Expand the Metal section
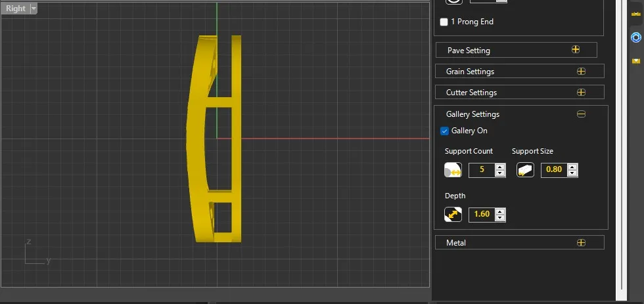The width and height of the screenshot is (644, 304). pyautogui.click(x=581, y=243)
